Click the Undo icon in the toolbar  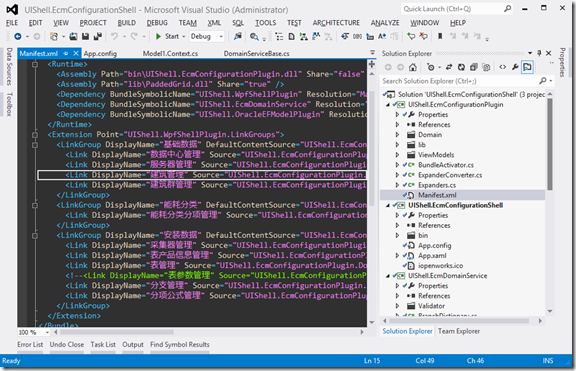pos(114,36)
